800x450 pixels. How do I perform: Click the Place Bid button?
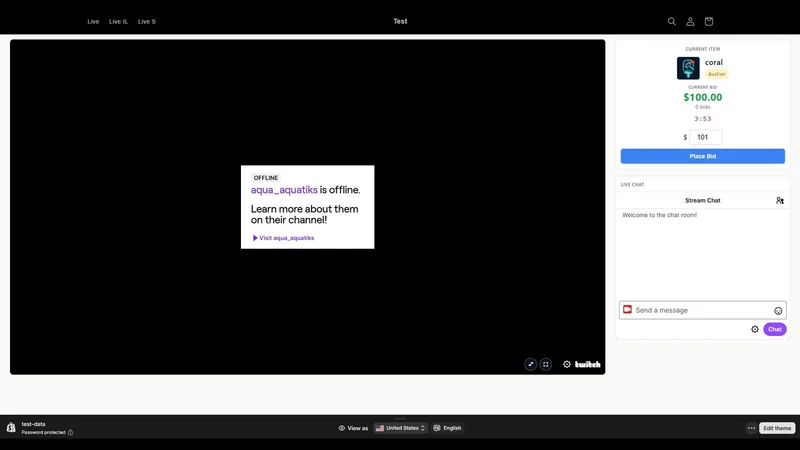click(703, 156)
